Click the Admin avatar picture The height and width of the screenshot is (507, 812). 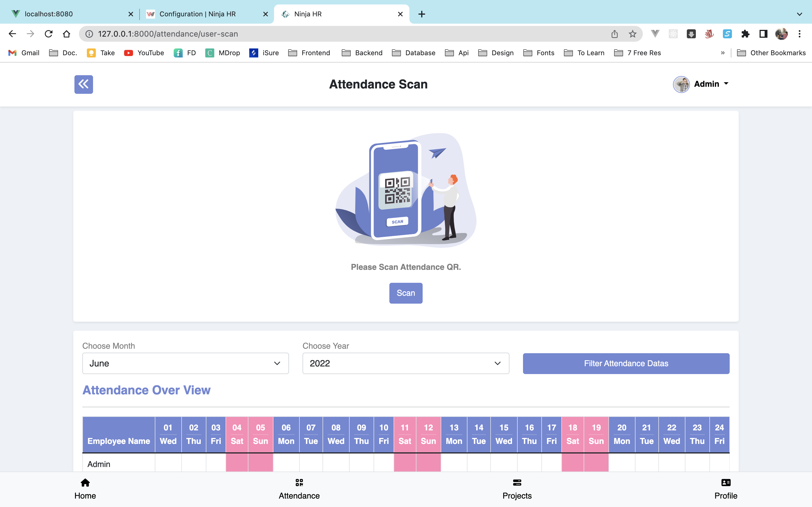(681, 84)
